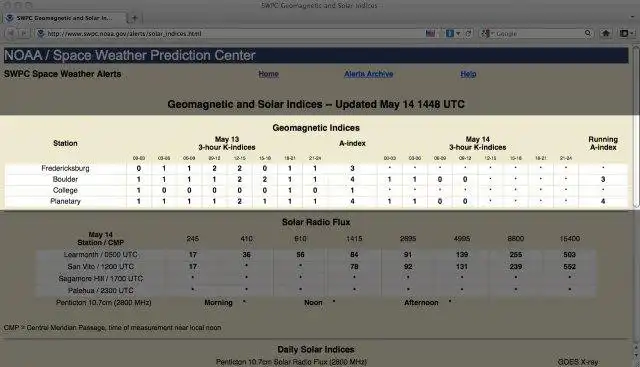The height and width of the screenshot is (367, 640).
Task: Click the Afternoon label in Penticton row
Action: pos(421,302)
